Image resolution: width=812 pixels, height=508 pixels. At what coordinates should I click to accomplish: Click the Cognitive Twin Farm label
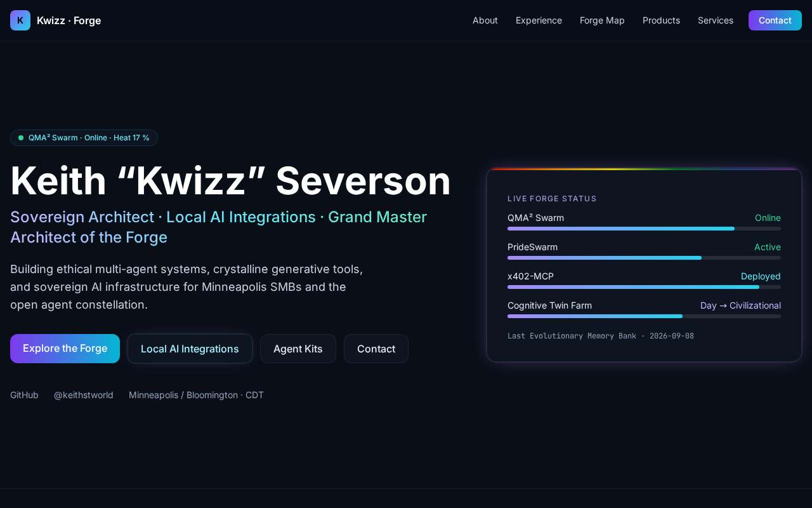(549, 305)
